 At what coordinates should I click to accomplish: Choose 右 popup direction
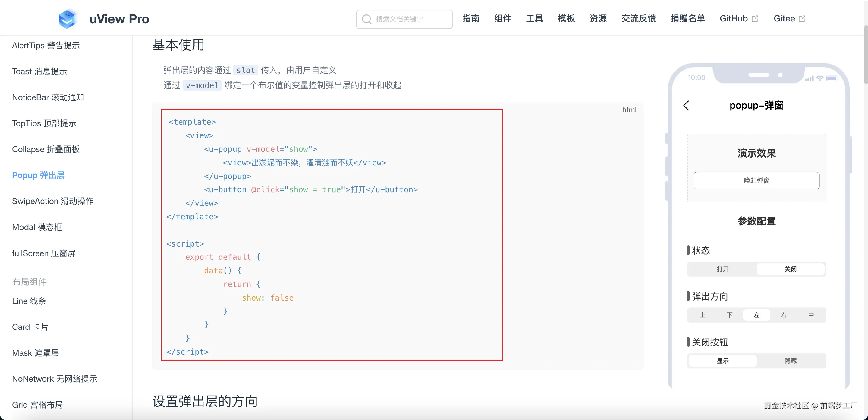[784, 315]
